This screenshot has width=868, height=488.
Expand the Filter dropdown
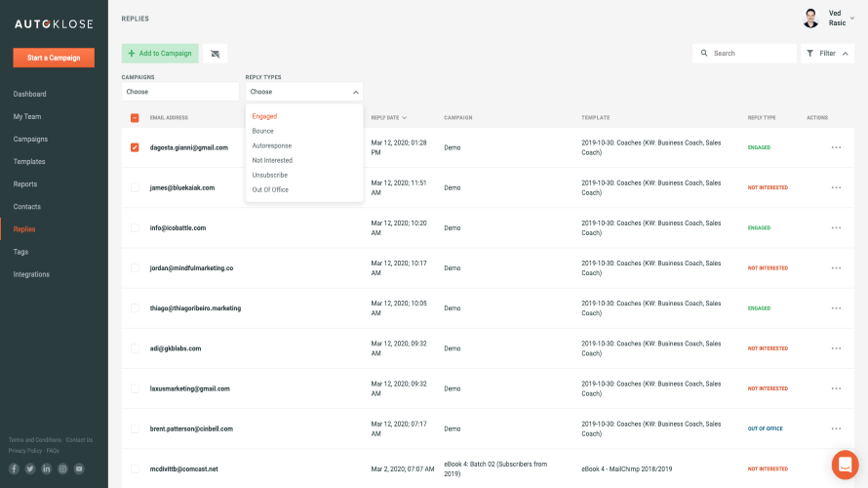pos(827,54)
